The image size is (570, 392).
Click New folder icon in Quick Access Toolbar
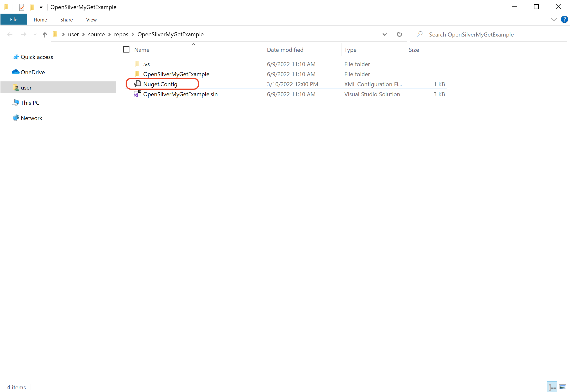point(32,7)
